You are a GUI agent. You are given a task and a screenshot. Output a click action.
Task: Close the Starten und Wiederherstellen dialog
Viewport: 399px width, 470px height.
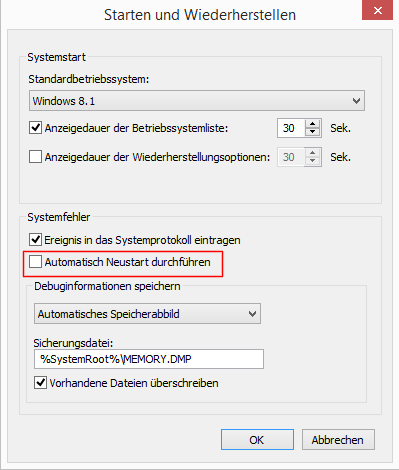pos(378,10)
